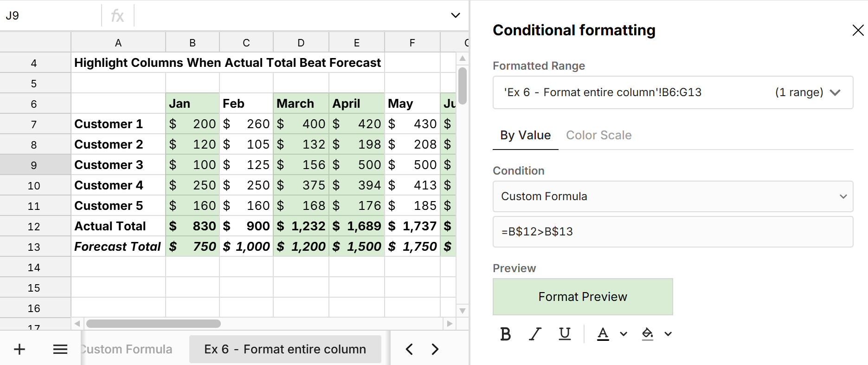Image resolution: width=868 pixels, height=365 pixels.
Task: Click the fill color bucket icon
Action: pos(648,334)
